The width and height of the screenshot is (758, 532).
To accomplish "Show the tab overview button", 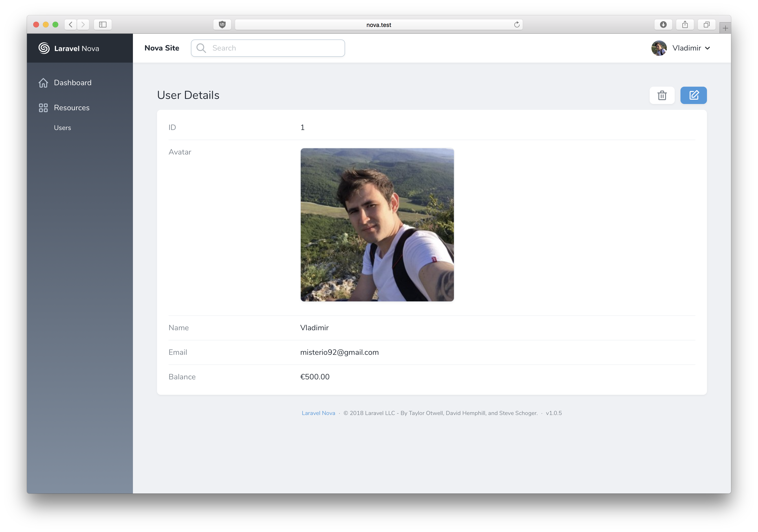I will point(706,24).
